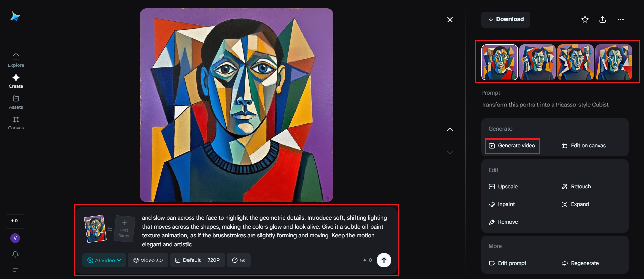This screenshot has width=644, height=279.
Task: Click Regenerate in the More panel
Action: pyautogui.click(x=580, y=263)
